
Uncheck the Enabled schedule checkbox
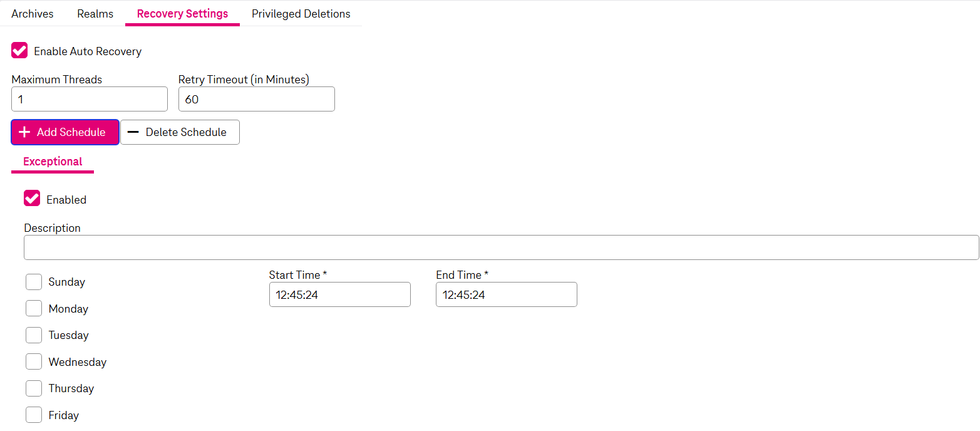32,199
